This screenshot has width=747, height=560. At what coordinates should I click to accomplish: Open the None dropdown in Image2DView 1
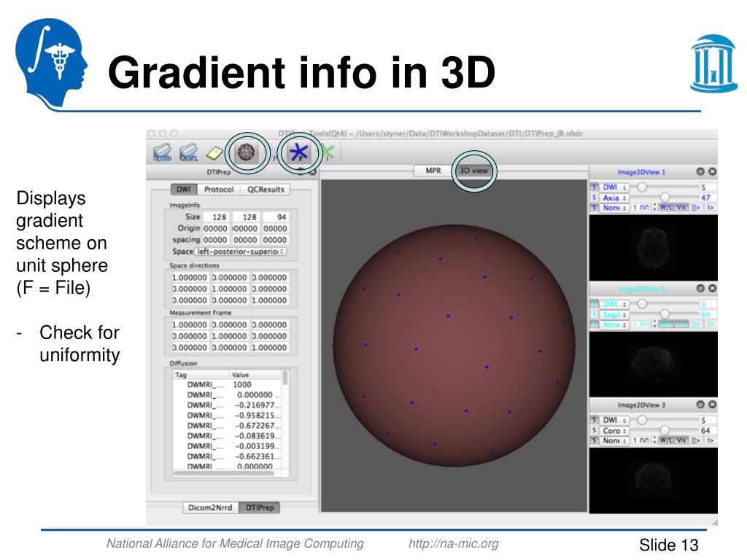click(614, 208)
